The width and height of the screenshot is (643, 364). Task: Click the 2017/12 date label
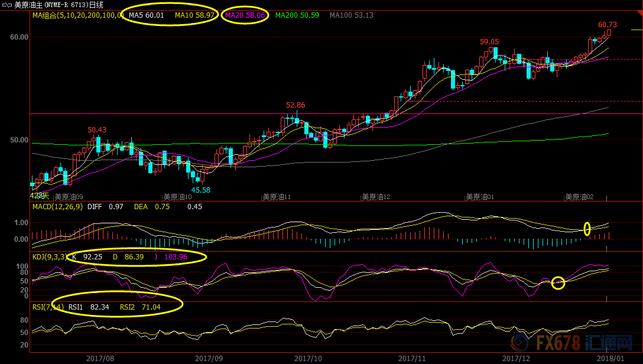pos(517,359)
